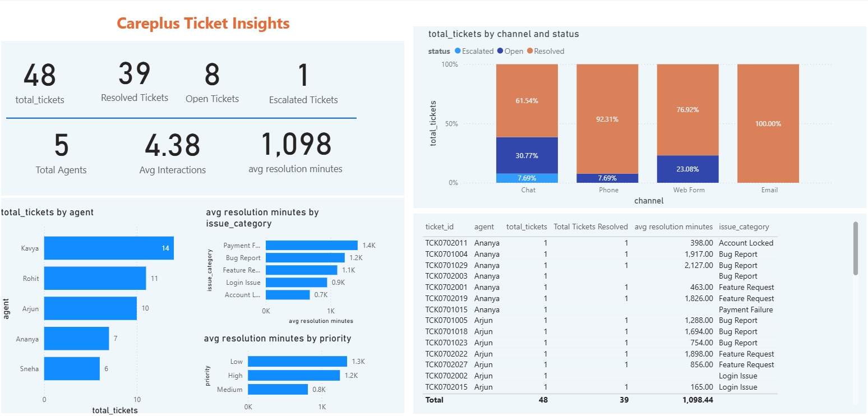Select the Low priority bar

tap(297, 362)
